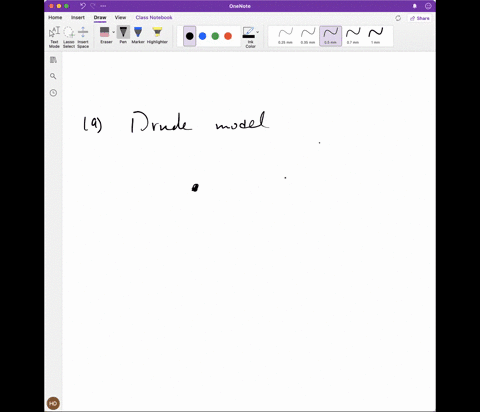480x412 pixels.
Task: Open the View ribbon tab
Action: pyautogui.click(x=120, y=17)
